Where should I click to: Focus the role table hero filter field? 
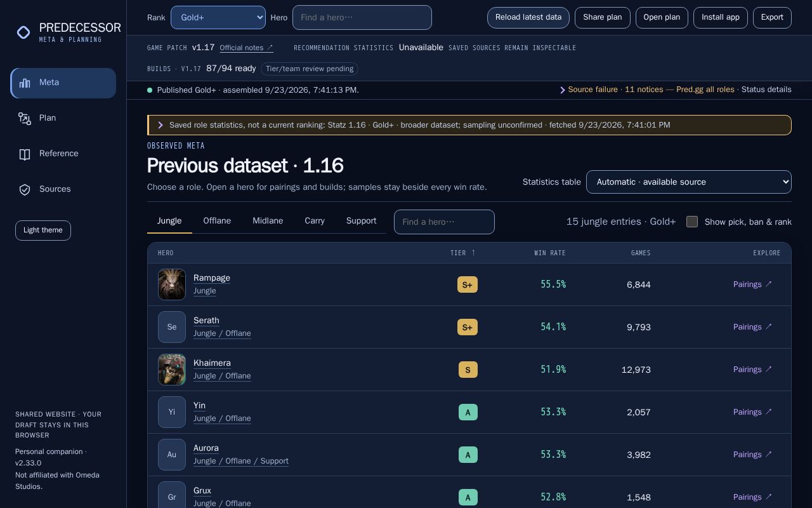[444, 222]
